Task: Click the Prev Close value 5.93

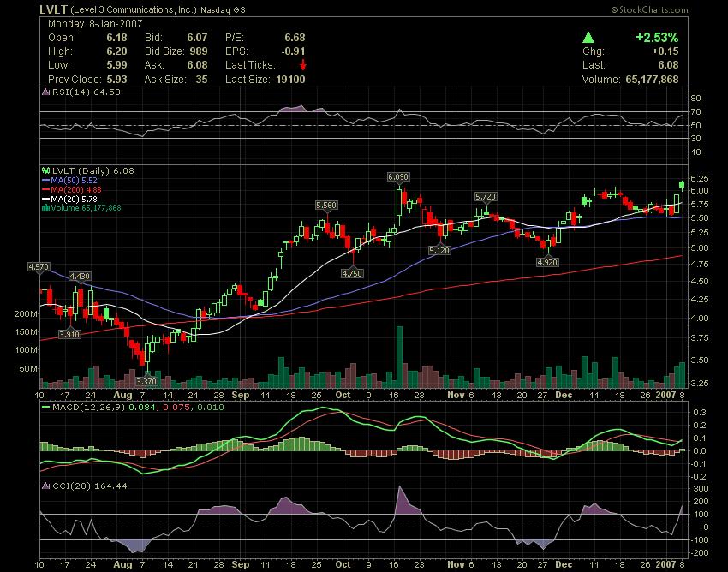Action: pos(116,79)
